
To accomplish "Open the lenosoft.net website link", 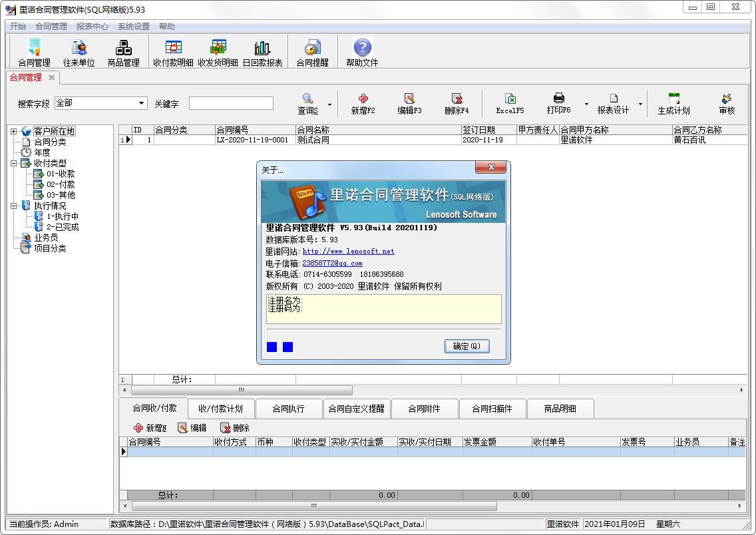I will click(x=348, y=251).
